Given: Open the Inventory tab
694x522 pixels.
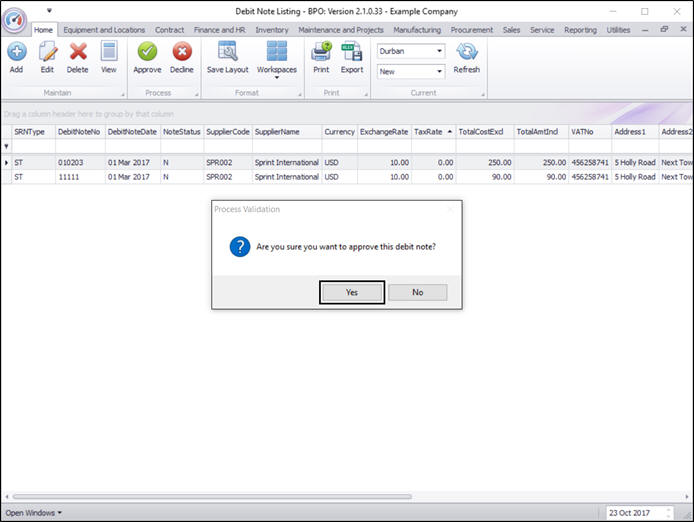Looking at the screenshot, I should point(272,30).
